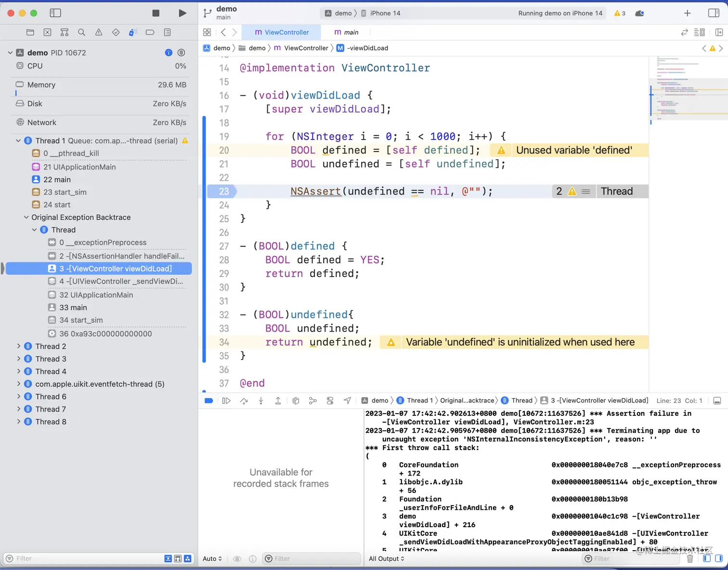Go back in editor history
This screenshot has height=570, width=728.
coord(223,32)
